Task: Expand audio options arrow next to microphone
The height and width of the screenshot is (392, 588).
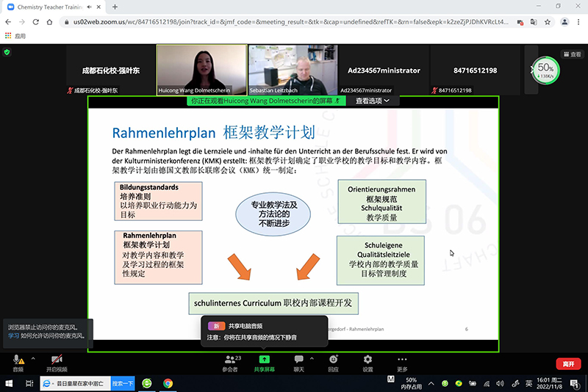Action: click(32, 358)
